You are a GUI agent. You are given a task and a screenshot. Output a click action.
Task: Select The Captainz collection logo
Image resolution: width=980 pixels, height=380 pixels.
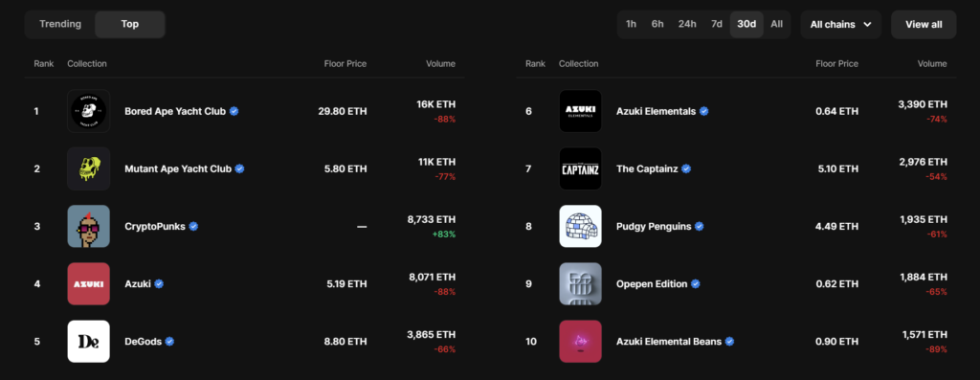click(580, 168)
